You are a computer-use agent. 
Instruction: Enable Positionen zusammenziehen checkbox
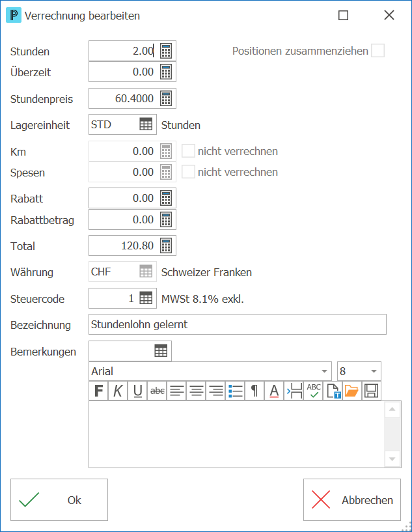tap(378, 51)
